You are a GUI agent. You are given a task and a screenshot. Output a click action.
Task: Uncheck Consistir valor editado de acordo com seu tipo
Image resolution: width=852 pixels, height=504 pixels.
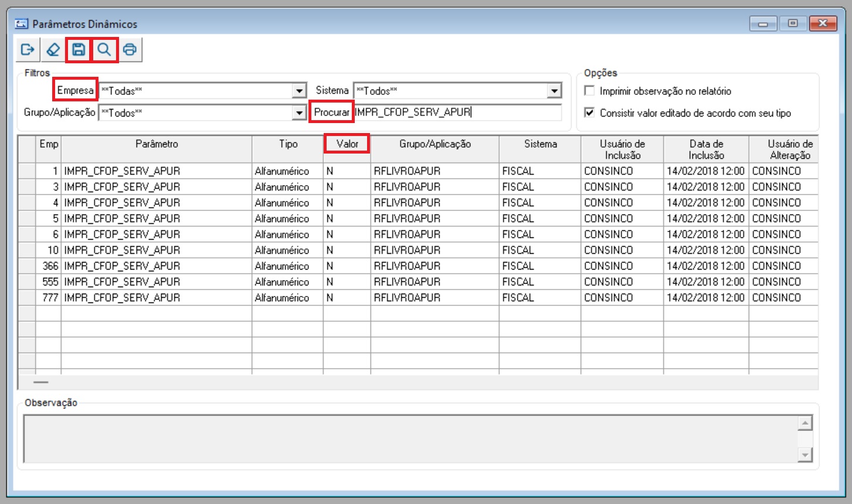coord(590,113)
